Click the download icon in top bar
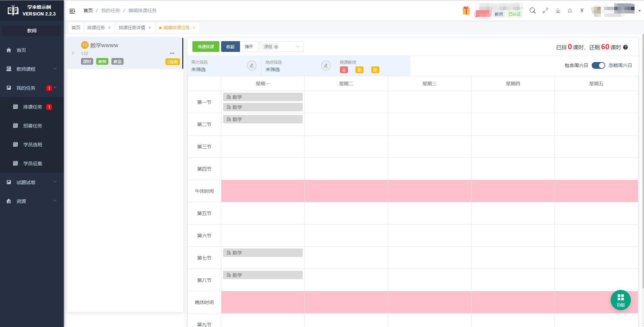Screen dimensions: 644x327 (x=558, y=11)
